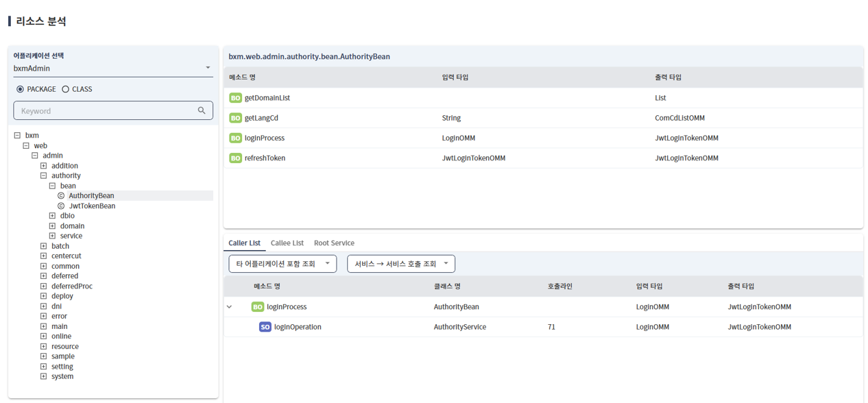Switch to the Callee List tab
This screenshot has width=868, height=403.
(x=287, y=243)
